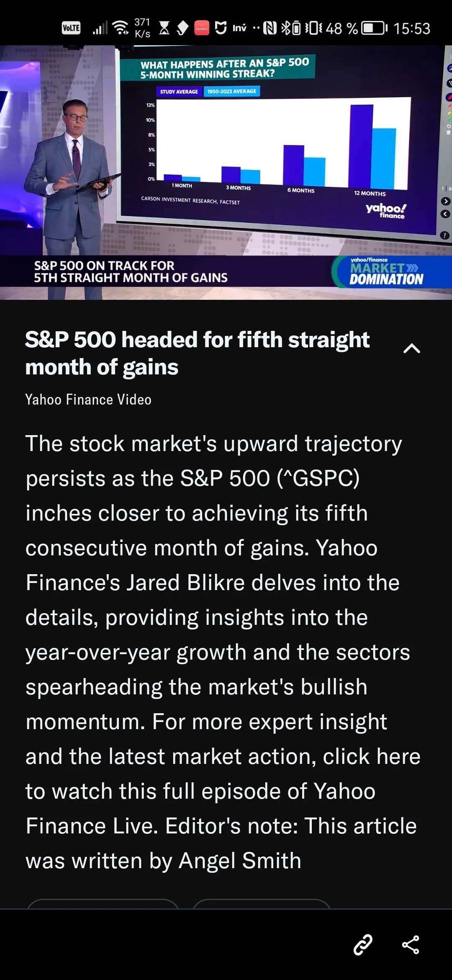Open the Yahoo Finance Video source label
Image resolution: width=452 pixels, height=980 pixels.
(x=88, y=400)
